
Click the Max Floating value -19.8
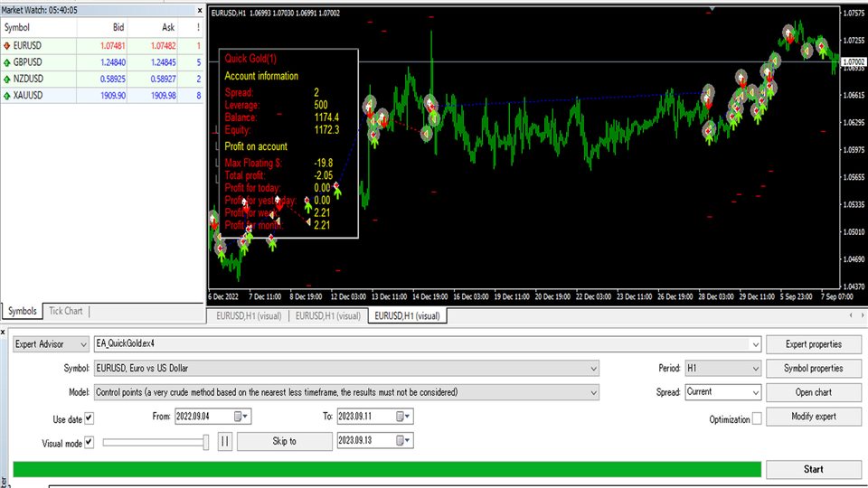(324, 164)
